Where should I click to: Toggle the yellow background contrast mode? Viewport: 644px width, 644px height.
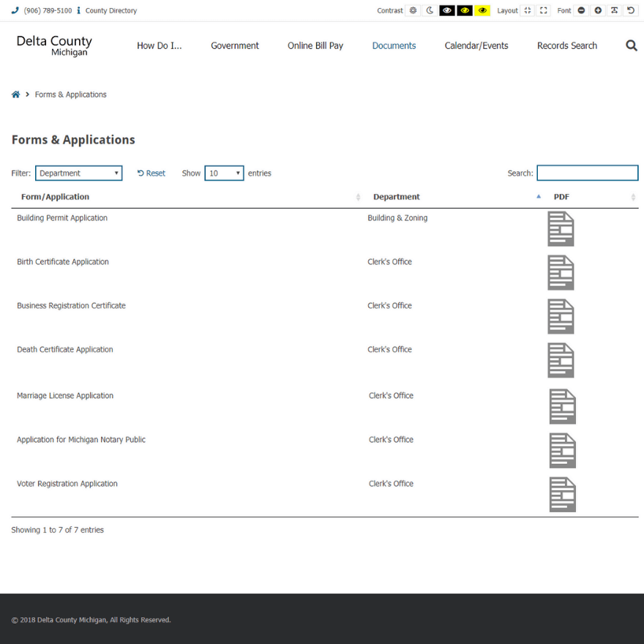482,11
